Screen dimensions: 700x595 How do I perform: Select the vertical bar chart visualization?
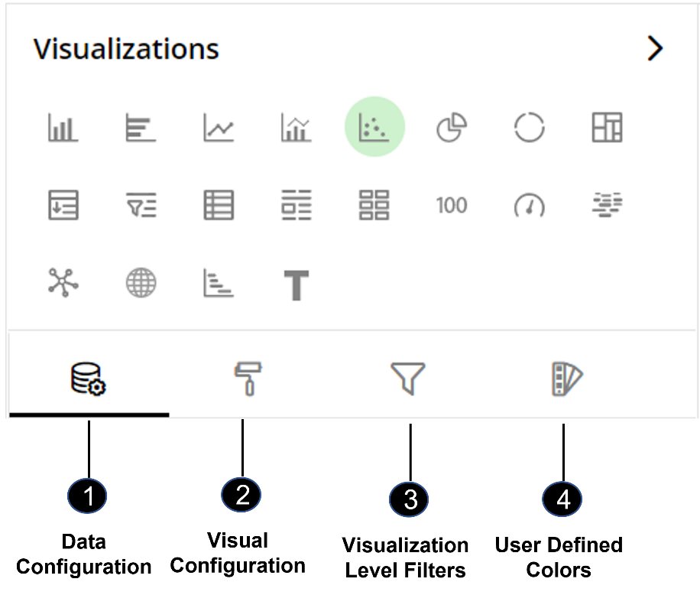(x=63, y=128)
